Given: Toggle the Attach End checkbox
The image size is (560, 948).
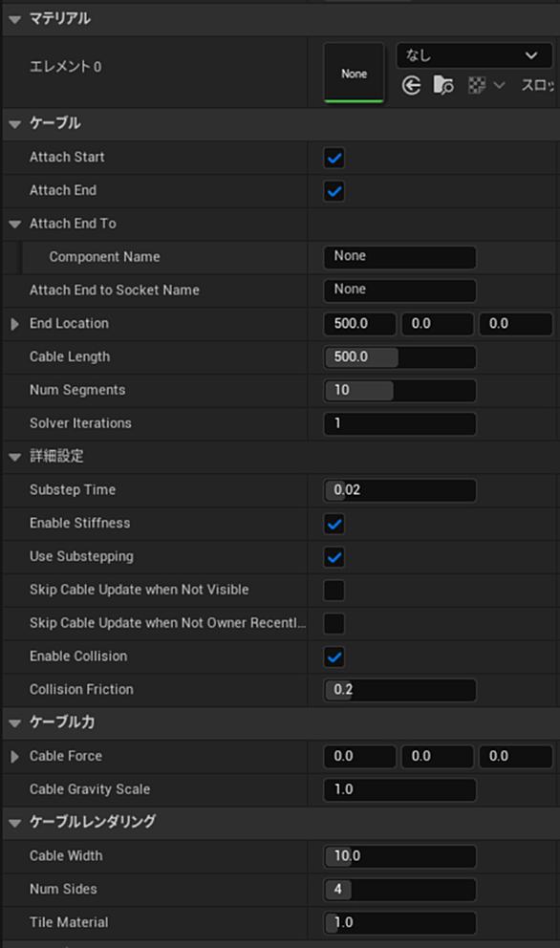Looking at the screenshot, I should (334, 191).
